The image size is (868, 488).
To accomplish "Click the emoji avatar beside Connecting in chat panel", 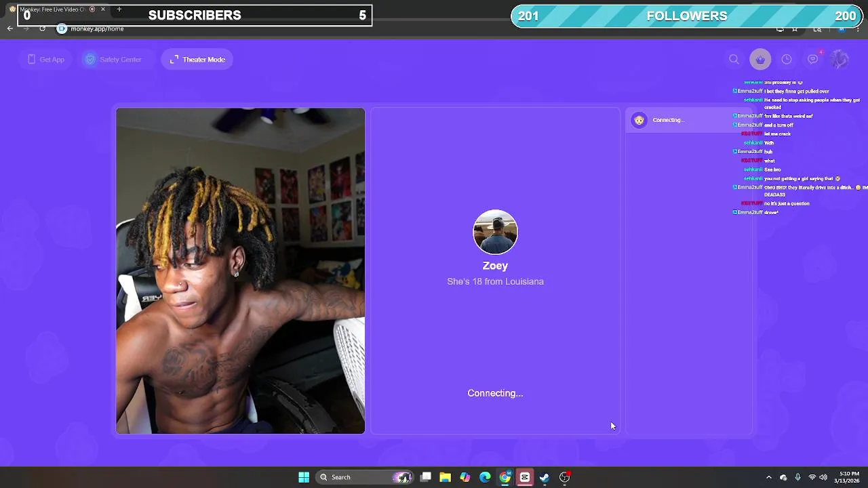I will (x=639, y=120).
